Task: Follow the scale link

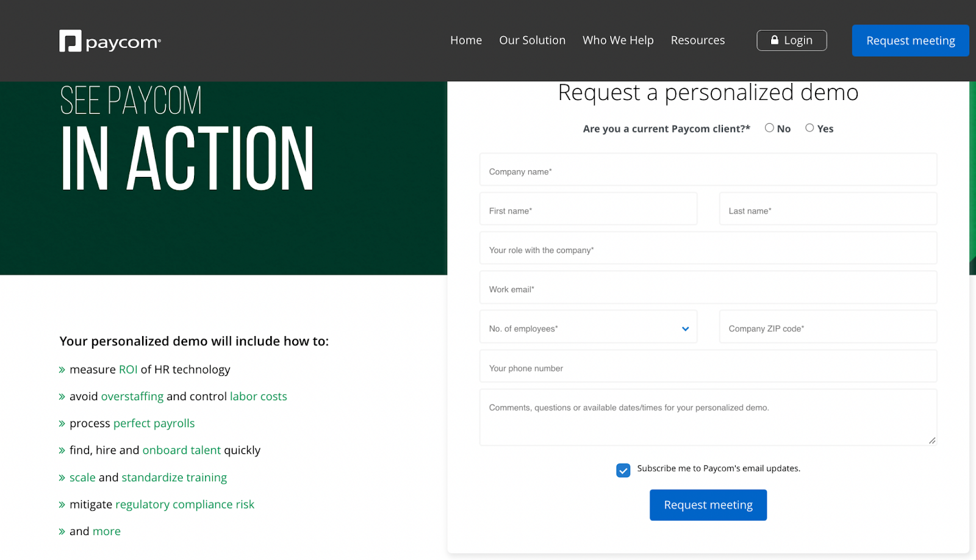Action: coord(82,478)
